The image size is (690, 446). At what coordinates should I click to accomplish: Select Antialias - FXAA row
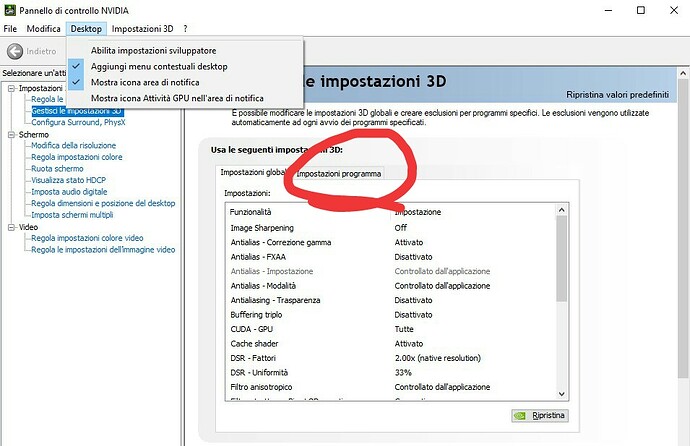391,257
